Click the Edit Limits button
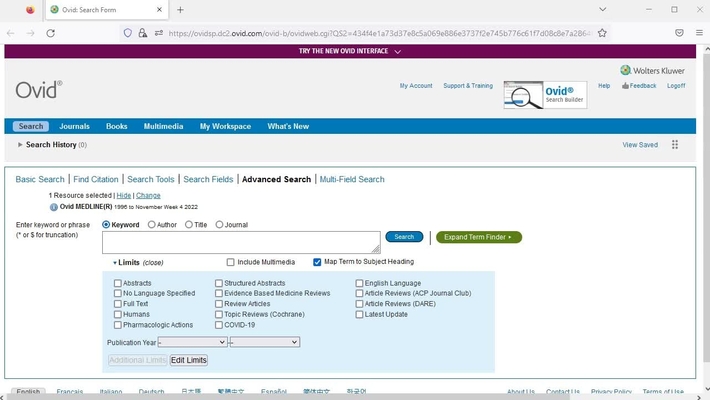The width and height of the screenshot is (710, 400). (x=188, y=360)
